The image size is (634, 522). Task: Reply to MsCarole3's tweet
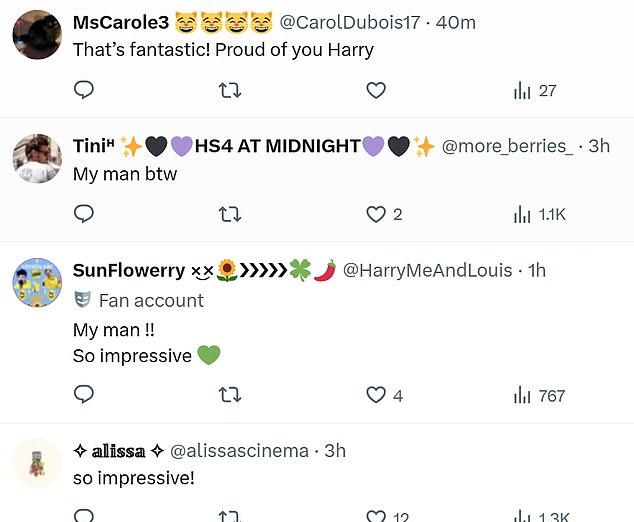(85, 91)
